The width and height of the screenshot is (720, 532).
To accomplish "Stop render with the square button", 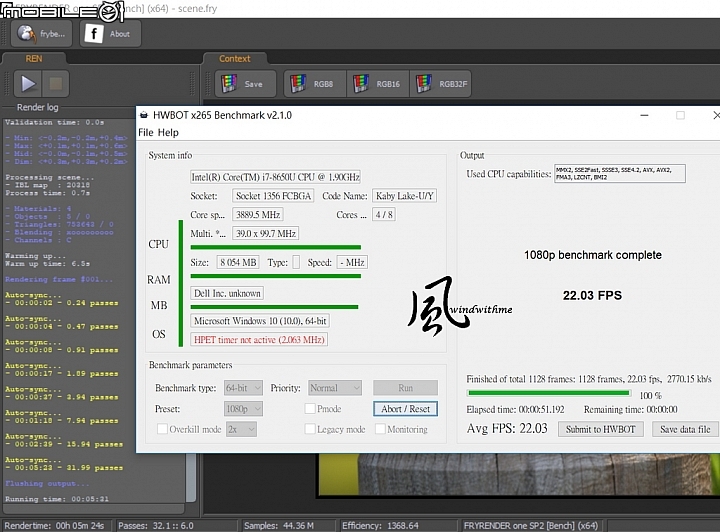I will [x=56, y=84].
